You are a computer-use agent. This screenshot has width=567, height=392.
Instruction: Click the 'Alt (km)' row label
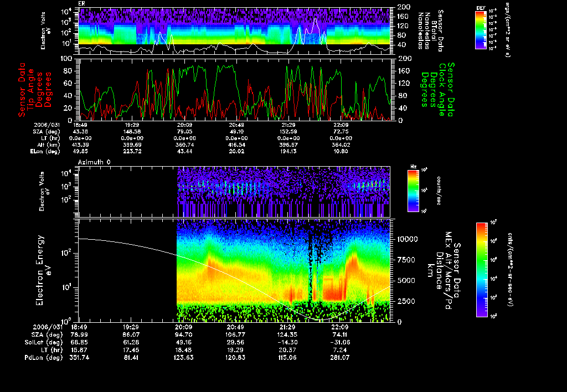point(49,145)
